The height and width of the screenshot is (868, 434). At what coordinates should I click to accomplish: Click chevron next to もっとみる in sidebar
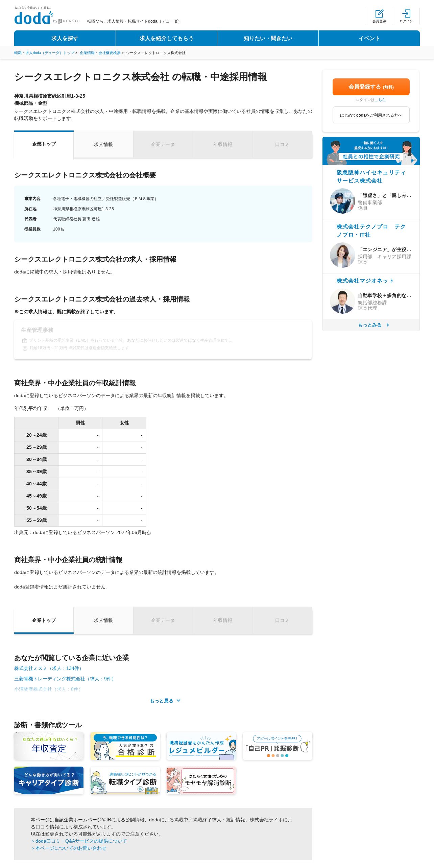[388, 325]
